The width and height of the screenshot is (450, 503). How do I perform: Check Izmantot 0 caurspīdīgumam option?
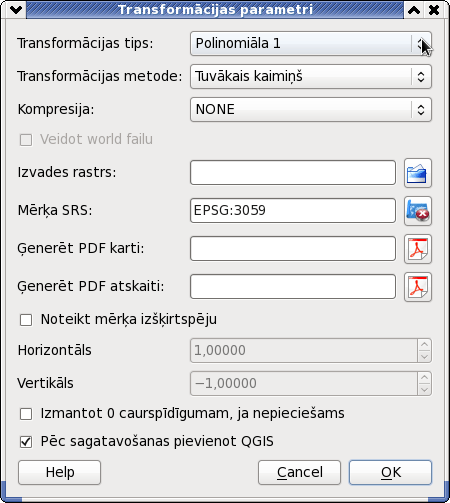tap(26, 414)
